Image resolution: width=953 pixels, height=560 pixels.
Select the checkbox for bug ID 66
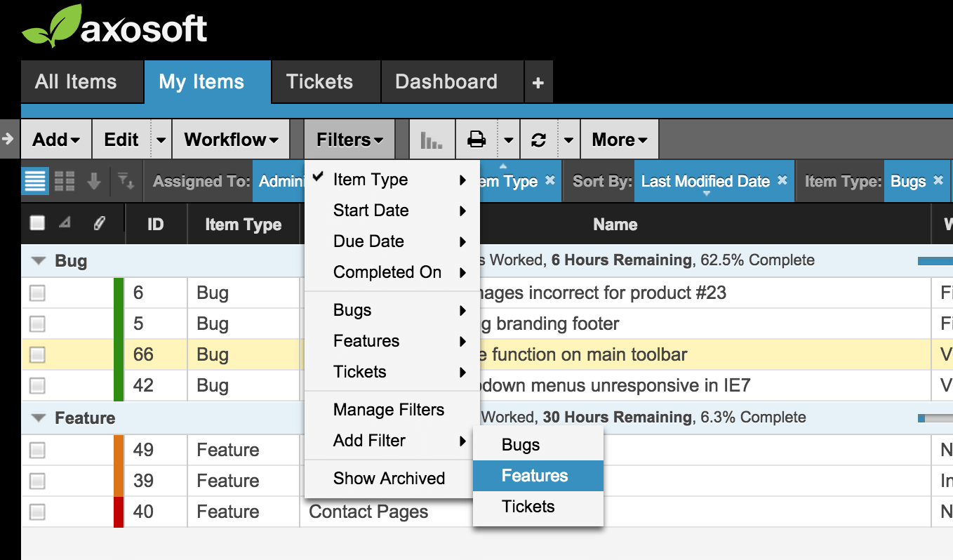[37, 354]
